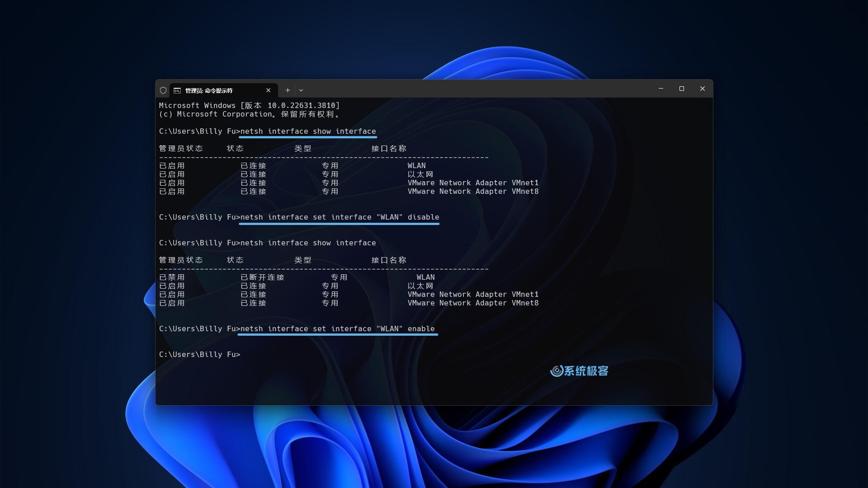The image size is (868, 488).
Task: Click WLAN in the first interface table
Action: (x=416, y=166)
